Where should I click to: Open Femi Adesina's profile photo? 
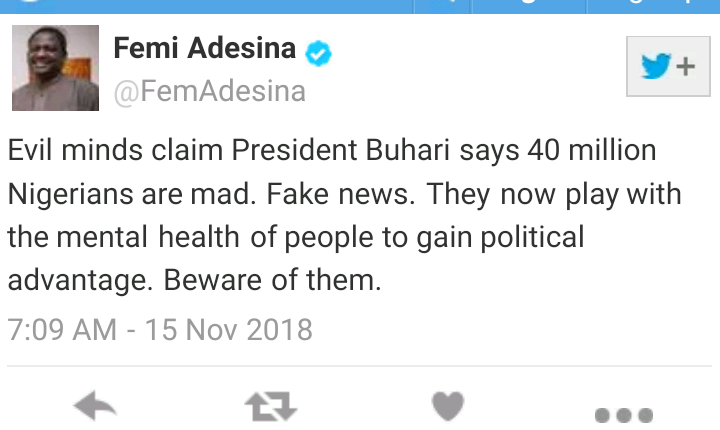[x=54, y=68]
